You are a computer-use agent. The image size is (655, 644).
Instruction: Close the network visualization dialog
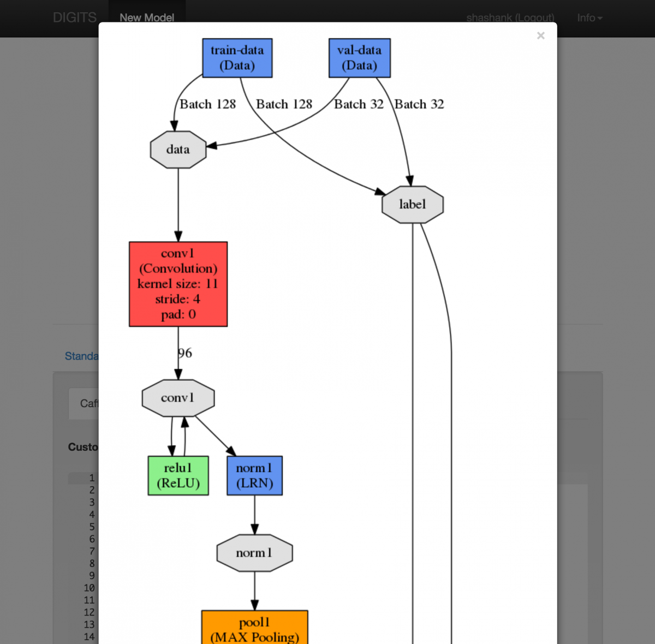[x=540, y=35]
